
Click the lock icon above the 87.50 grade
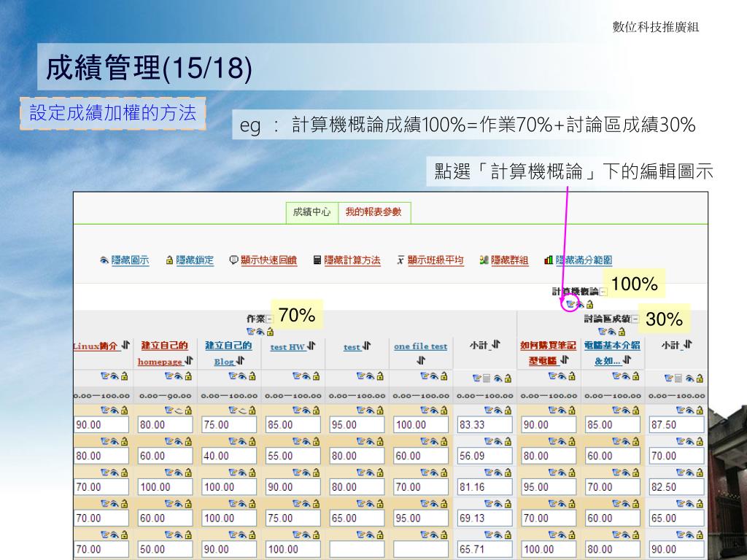click(x=700, y=410)
